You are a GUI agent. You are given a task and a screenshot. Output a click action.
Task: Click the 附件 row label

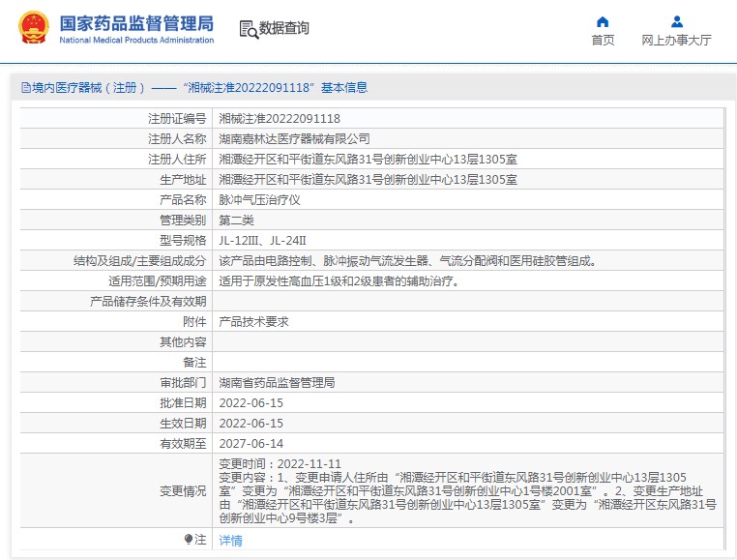point(194,322)
